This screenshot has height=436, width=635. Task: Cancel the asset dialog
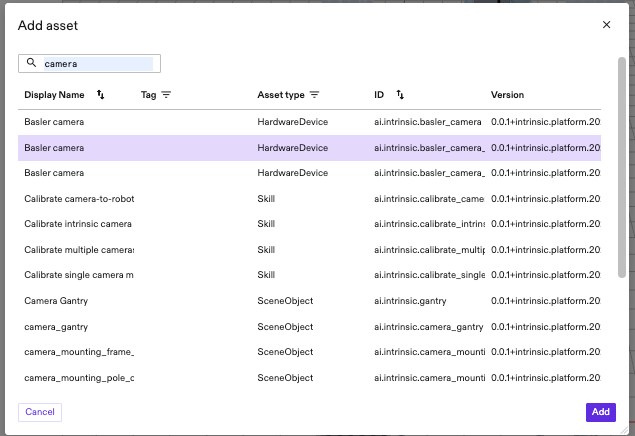coord(40,412)
